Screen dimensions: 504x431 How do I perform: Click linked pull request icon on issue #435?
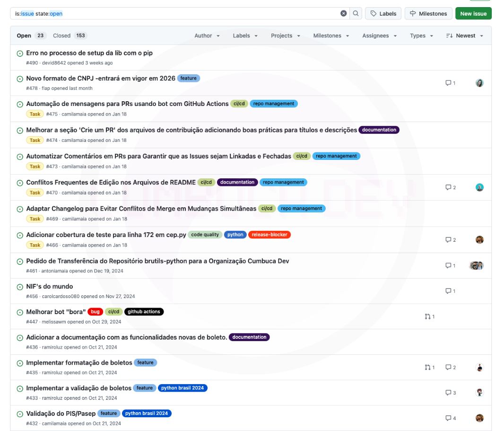coord(428,368)
